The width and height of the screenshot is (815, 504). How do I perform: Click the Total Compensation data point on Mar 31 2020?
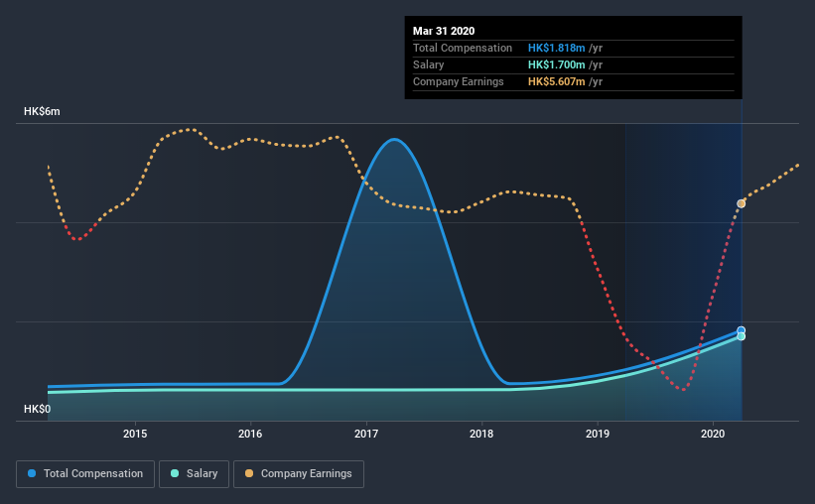click(742, 330)
